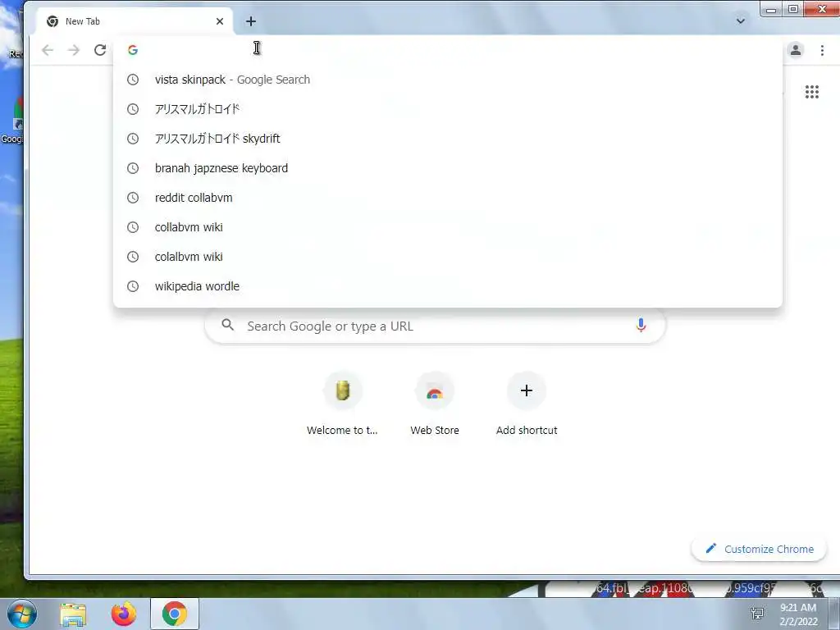Expand the tab search chevron

click(741, 21)
